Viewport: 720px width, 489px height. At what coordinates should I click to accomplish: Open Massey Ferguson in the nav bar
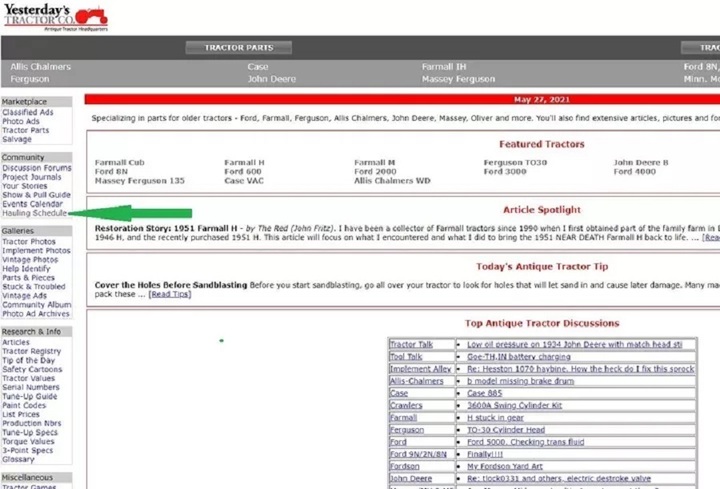458,79
